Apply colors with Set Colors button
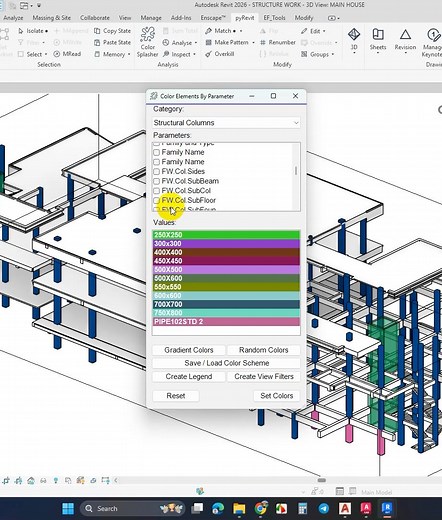442x520 pixels. point(277,396)
